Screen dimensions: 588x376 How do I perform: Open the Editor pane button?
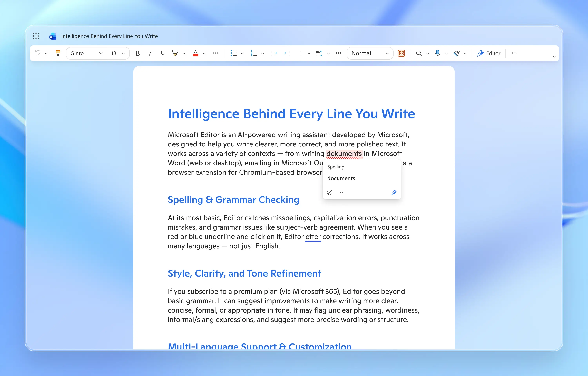(489, 53)
